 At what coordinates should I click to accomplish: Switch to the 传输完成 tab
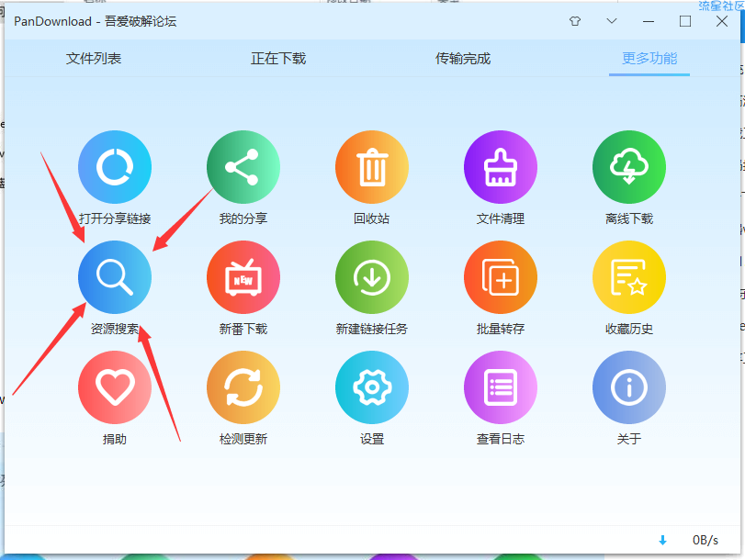[x=463, y=59]
